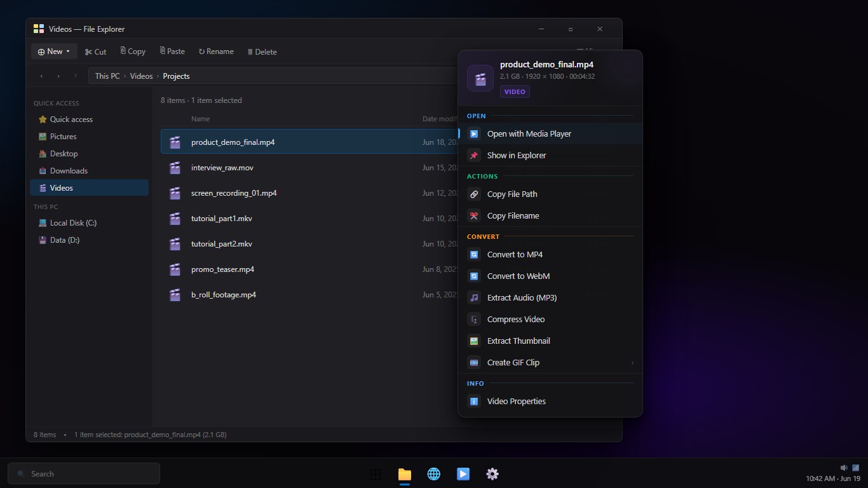Click the convert icon beside Convert to MP4
The image size is (868, 488).
pos(474,254)
